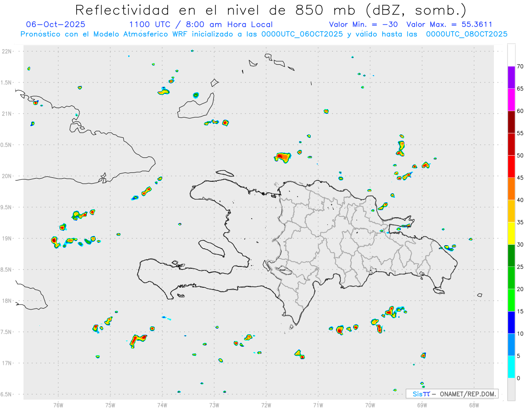Click the '19N' latitude axis label
This screenshot has height=411, width=532.
click(7, 239)
